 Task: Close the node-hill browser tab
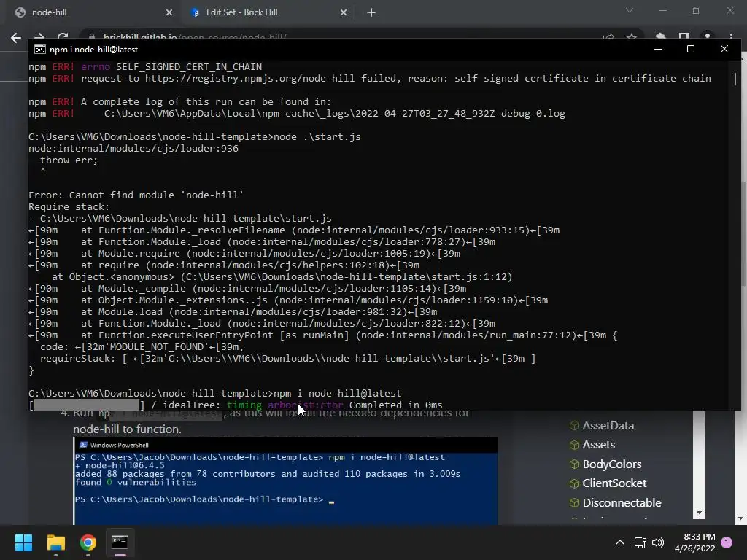(x=169, y=13)
